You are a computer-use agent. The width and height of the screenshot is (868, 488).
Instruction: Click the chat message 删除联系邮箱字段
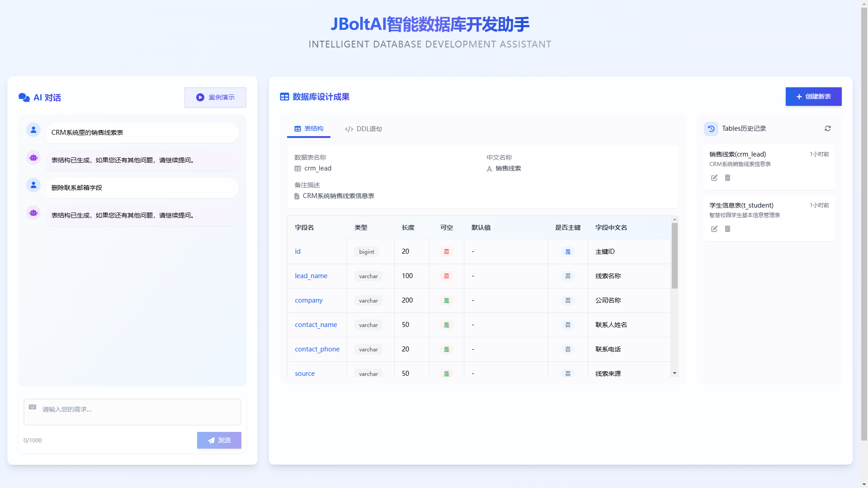(x=142, y=188)
